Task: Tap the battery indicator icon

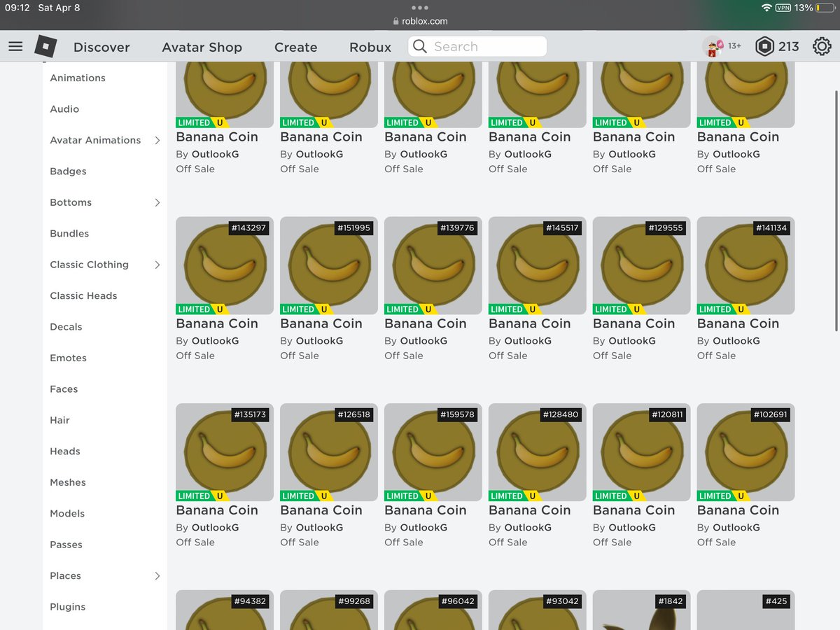Action: point(827,8)
